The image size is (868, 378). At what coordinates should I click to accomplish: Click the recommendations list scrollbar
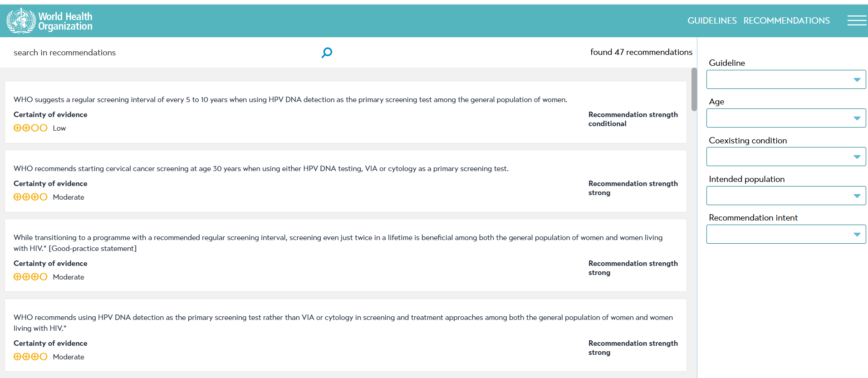(694, 89)
